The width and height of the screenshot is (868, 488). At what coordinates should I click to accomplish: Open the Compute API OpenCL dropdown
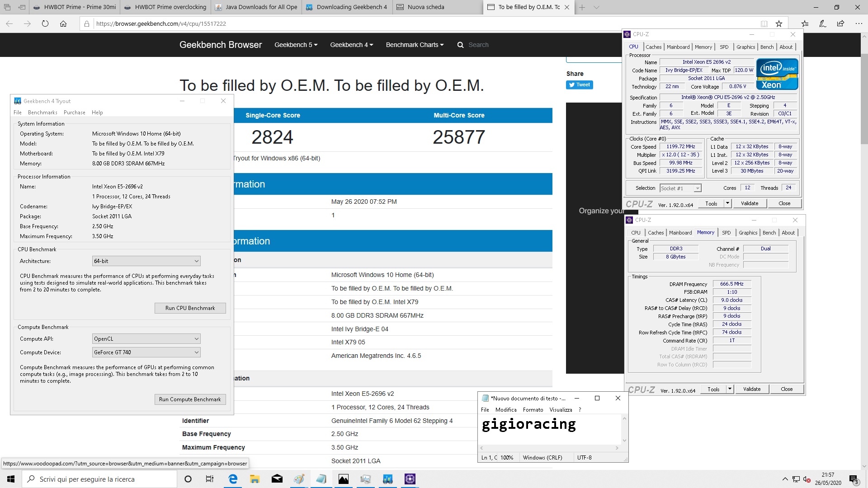point(146,338)
